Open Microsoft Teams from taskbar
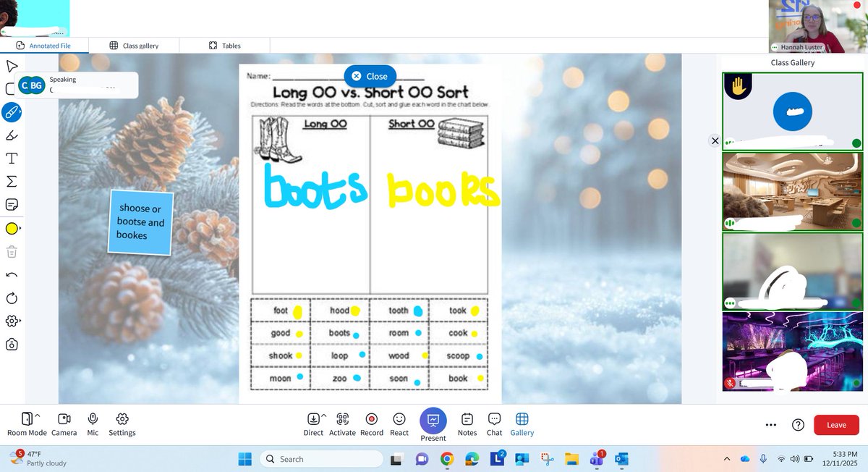Viewport: 868px width, 472px height. 597,459
